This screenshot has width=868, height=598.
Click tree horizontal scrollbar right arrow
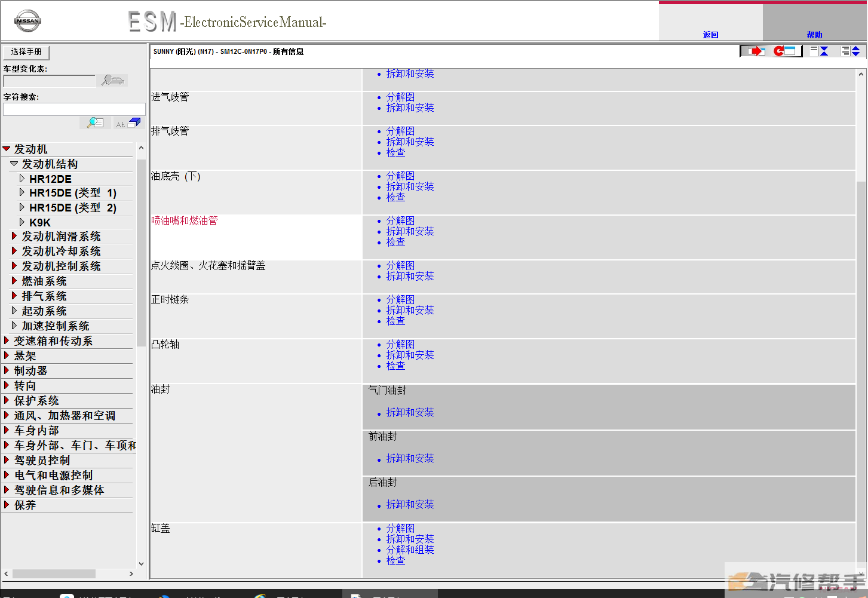tap(131, 574)
